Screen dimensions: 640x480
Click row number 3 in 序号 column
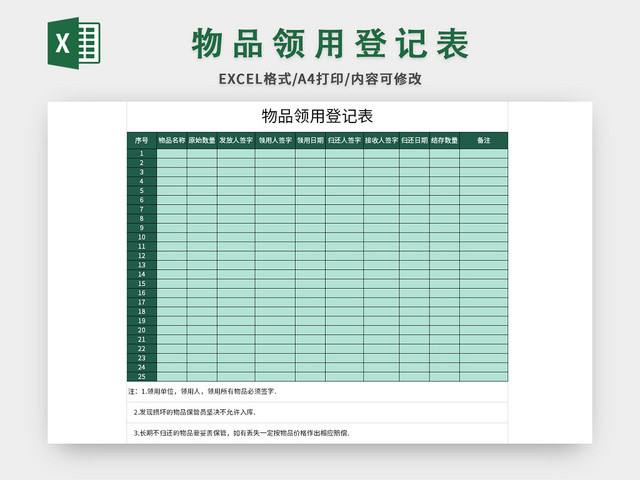pyautogui.click(x=142, y=172)
